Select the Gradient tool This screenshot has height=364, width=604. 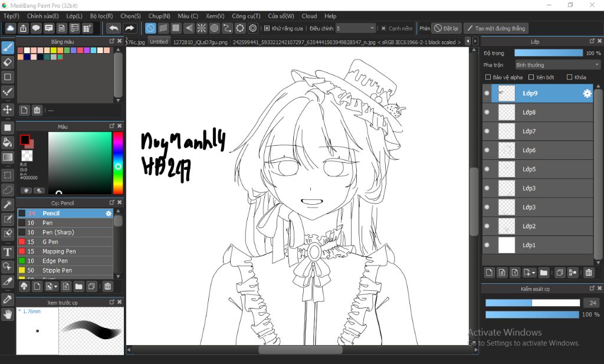pyautogui.click(x=7, y=157)
